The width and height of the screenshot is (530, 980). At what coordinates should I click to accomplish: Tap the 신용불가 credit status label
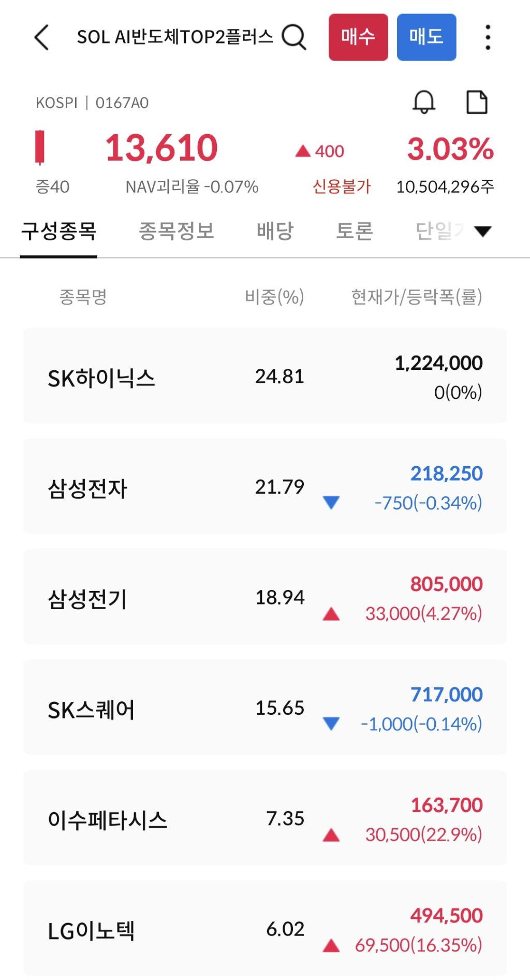[x=342, y=186]
